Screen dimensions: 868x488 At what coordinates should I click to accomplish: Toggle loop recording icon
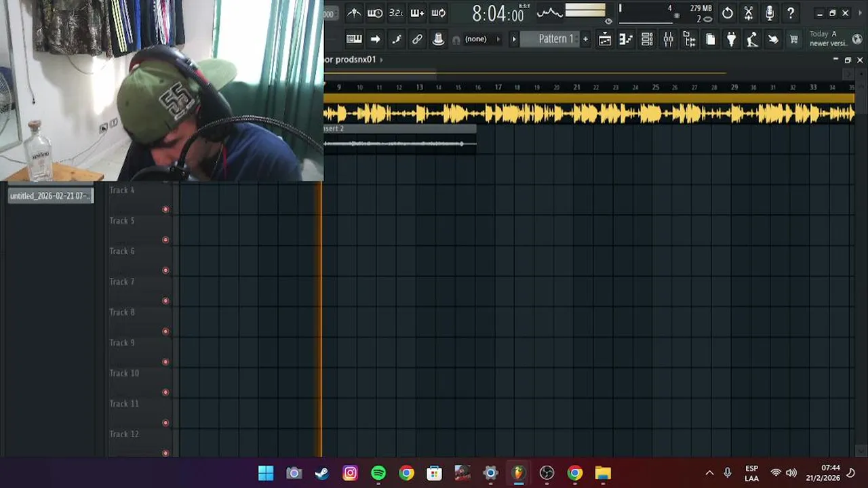[x=439, y=13]
